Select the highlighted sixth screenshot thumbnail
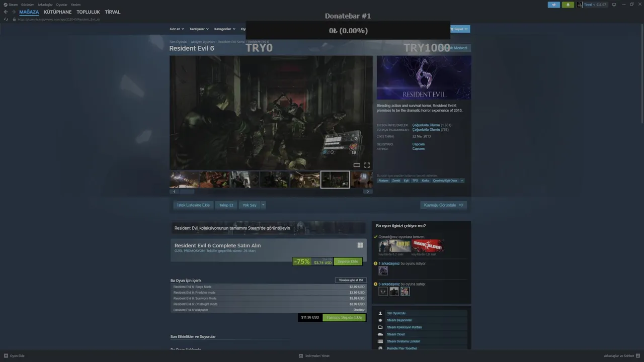This screenshot has height=362, width=644. (335, 179)
